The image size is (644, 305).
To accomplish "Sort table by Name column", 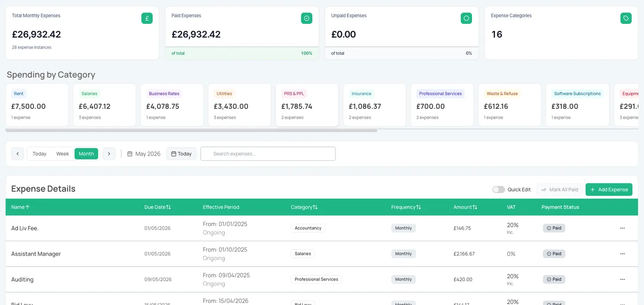I will (x=20, y=207).
